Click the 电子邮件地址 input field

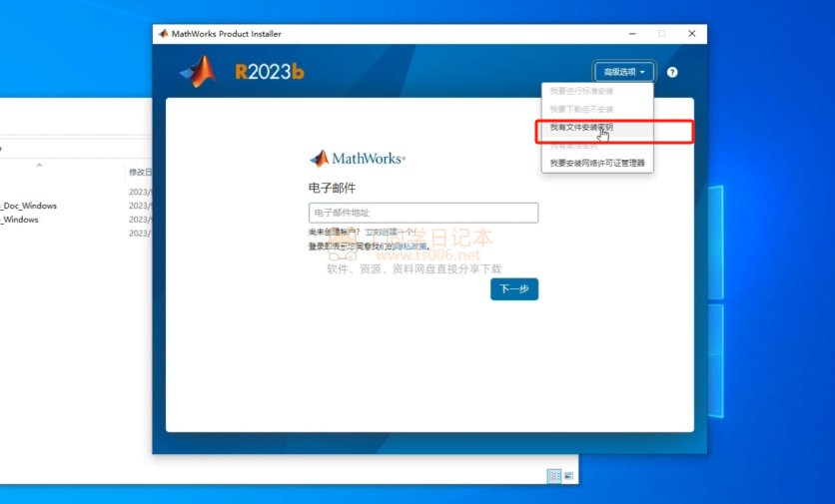click(423, 213)
